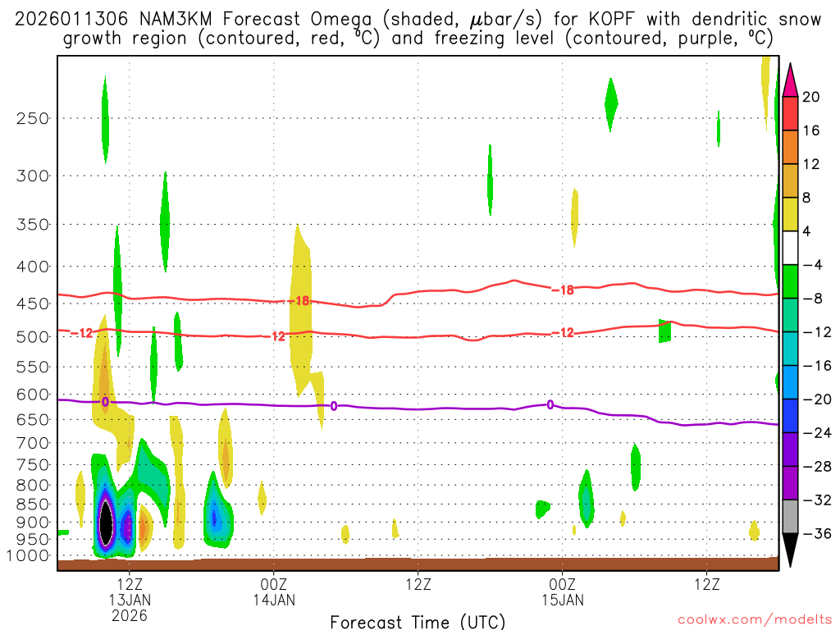Click the colorbar value label 20

point(810,97)
